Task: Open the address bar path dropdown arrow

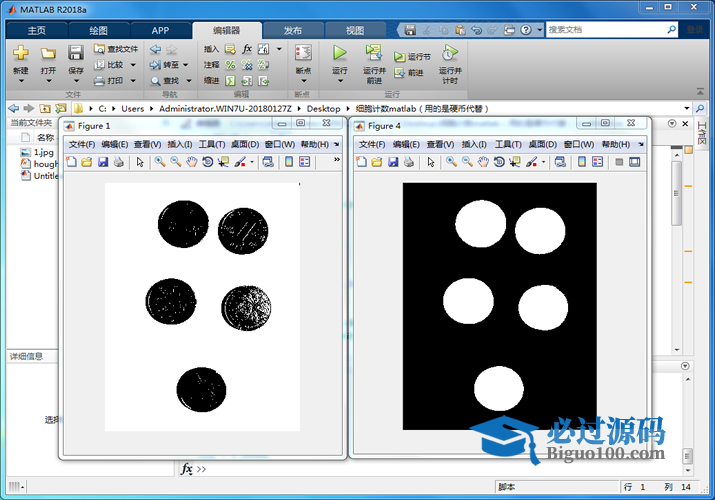Action: (686, 108)
